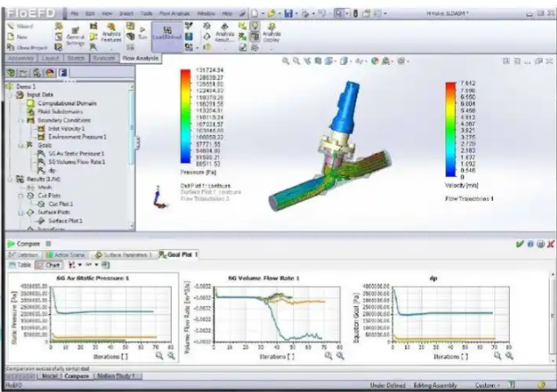557x392 pixels.
Task: Select SG Volume Flow Rate 1 goal
Action: 75,161
